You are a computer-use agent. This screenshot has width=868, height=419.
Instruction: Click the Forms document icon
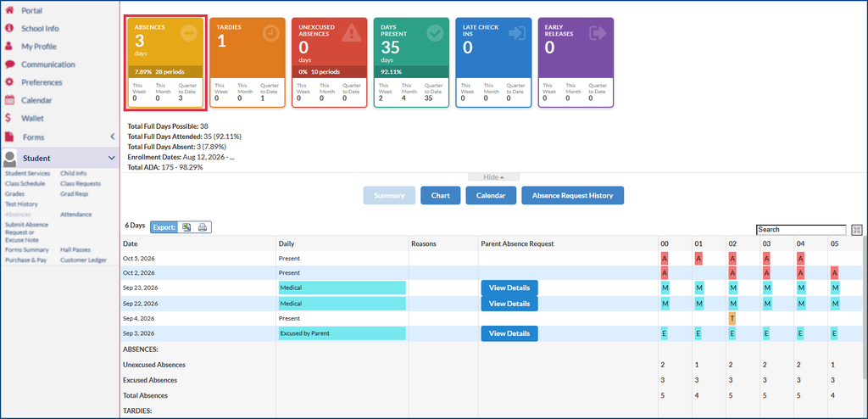point(8,137)
